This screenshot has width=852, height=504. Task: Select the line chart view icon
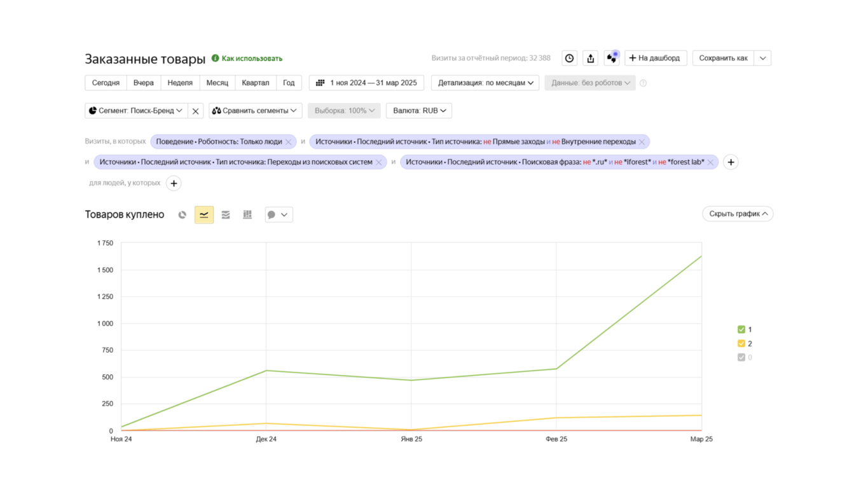(x=204, y=215)
